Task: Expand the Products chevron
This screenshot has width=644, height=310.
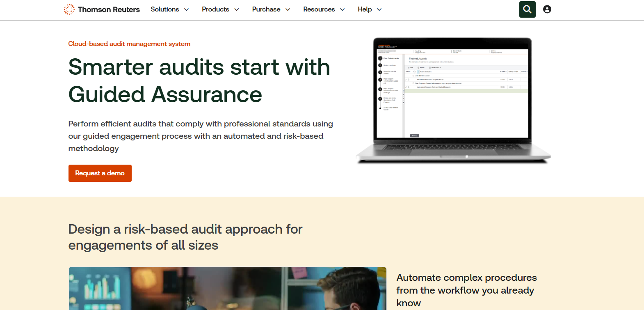Action: click(x=236, y=9)
